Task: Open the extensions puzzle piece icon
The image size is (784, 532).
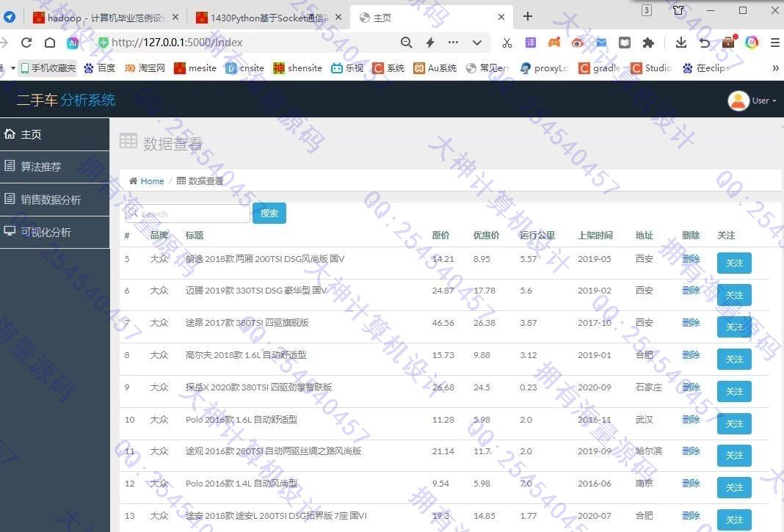Action: click(x=648, y=43)
